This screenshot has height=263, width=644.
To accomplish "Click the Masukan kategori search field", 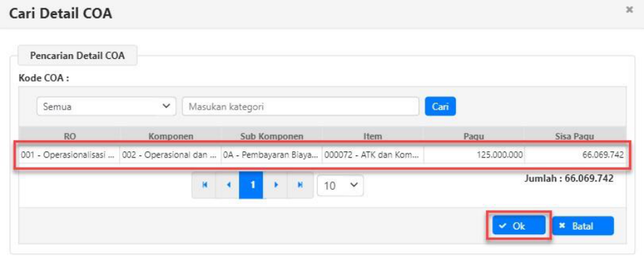I will pyautogui.click(x=300, y=106).
